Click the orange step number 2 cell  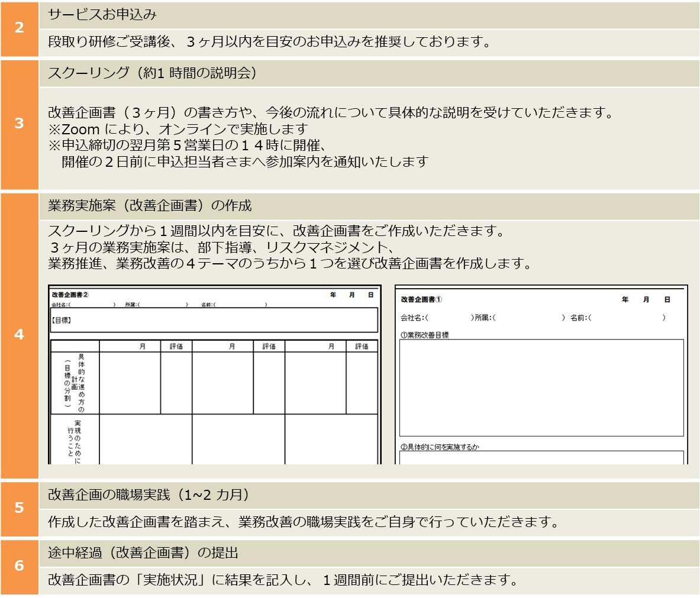[x=19, y=28]
